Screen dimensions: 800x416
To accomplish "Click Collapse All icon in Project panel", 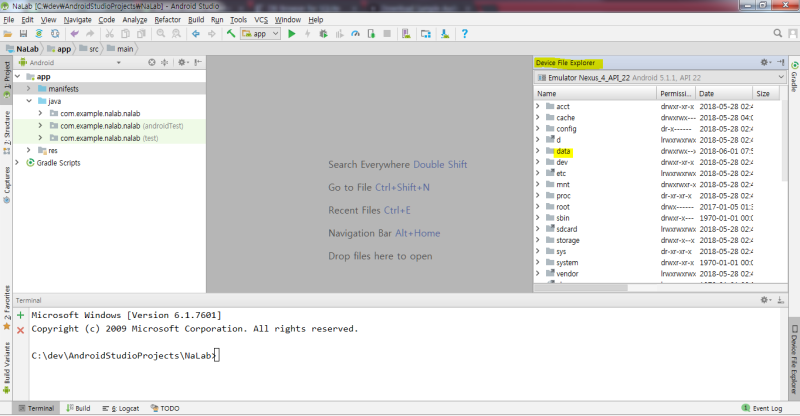I will tap(164, 62).
